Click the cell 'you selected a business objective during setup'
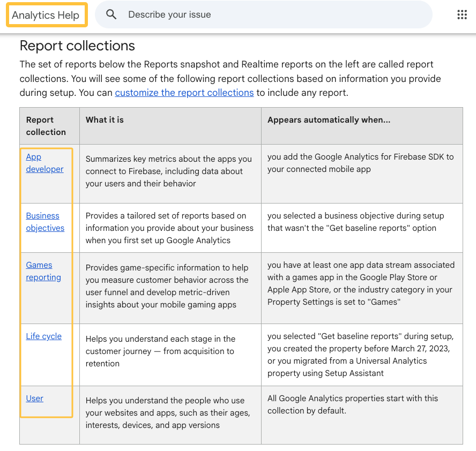 [x=362, y=228]
